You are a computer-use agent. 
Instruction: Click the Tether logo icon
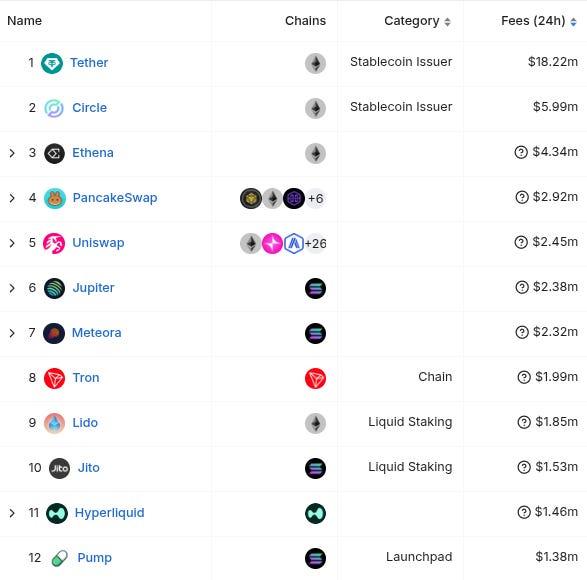pos(52,63)
